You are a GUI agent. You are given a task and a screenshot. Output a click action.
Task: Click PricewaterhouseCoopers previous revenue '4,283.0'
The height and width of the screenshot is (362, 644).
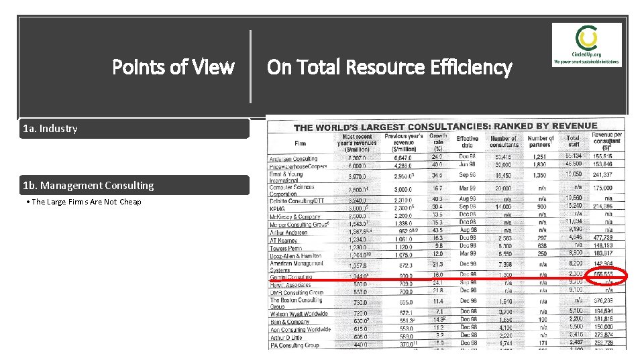coord(402,166)
